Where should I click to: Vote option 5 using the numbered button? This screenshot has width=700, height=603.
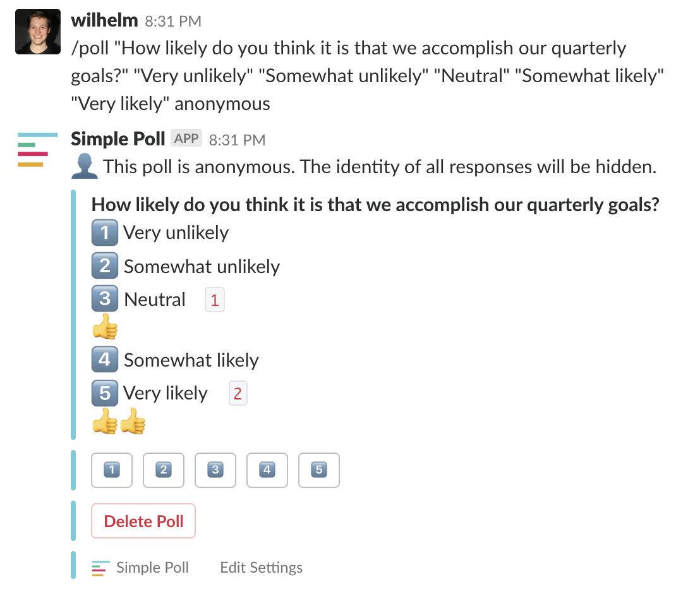319,470
